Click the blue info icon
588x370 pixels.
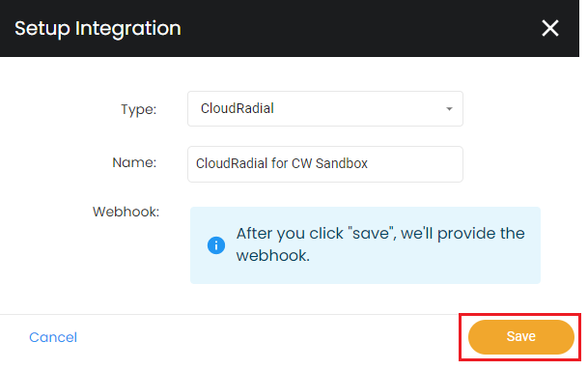click(x=216, y=245)
